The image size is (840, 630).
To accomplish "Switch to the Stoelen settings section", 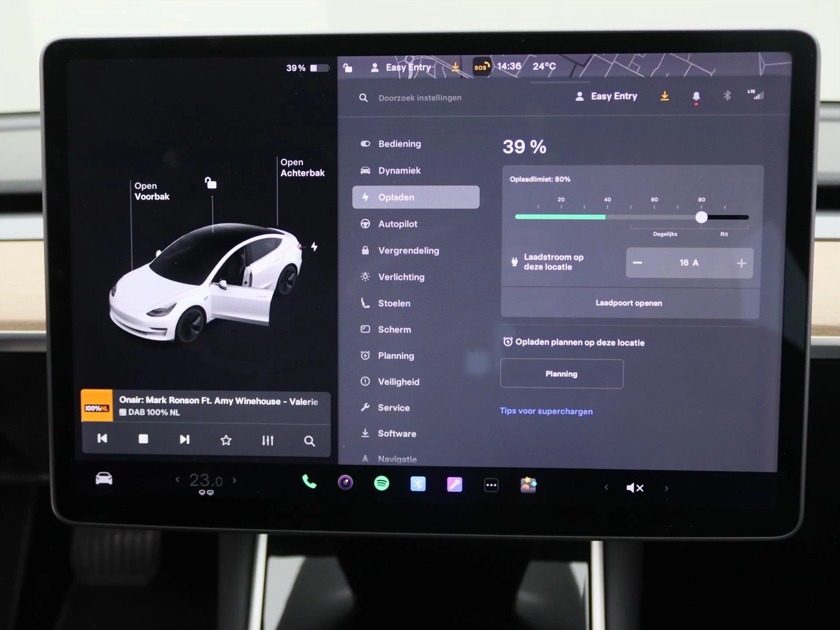I will [x=394, y=303].
